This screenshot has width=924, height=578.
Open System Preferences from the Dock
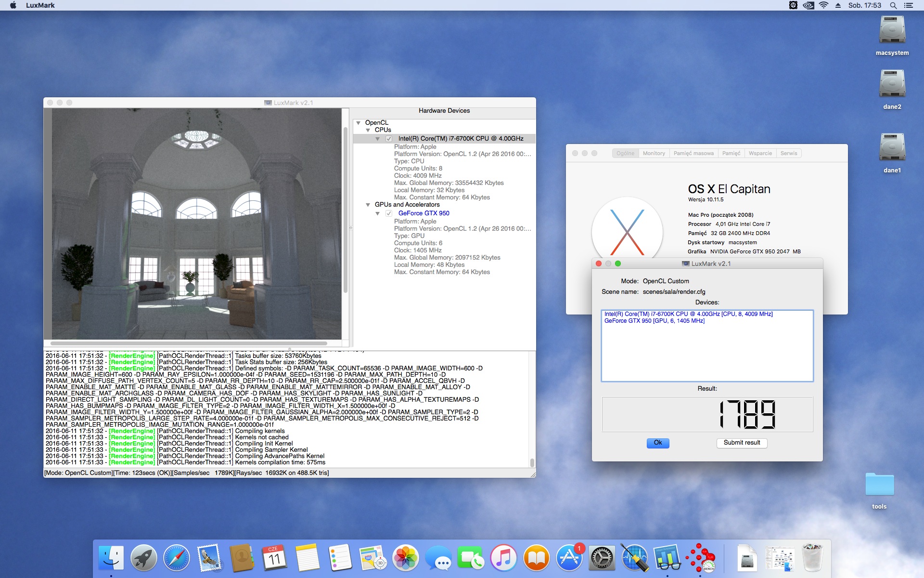point(602,559)
